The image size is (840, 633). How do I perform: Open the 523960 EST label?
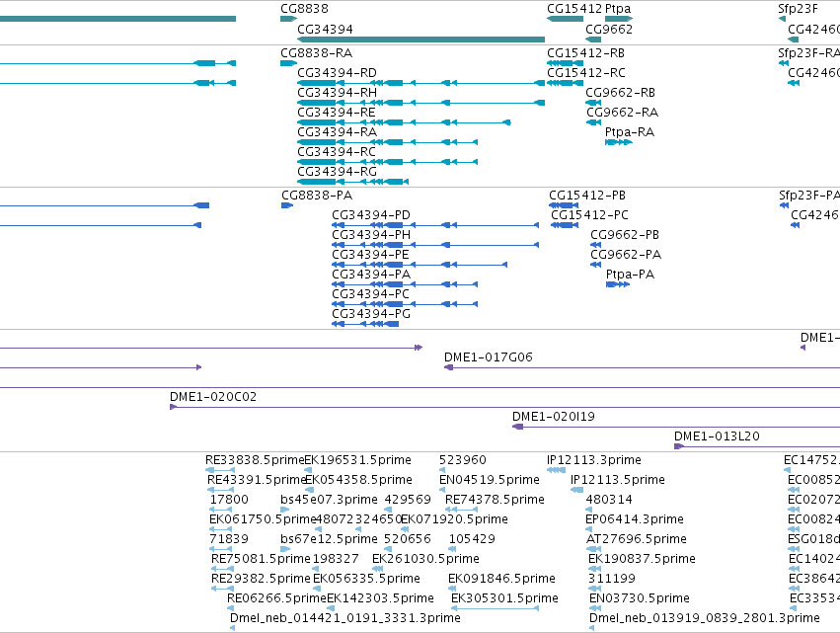[x=462, y=460]
